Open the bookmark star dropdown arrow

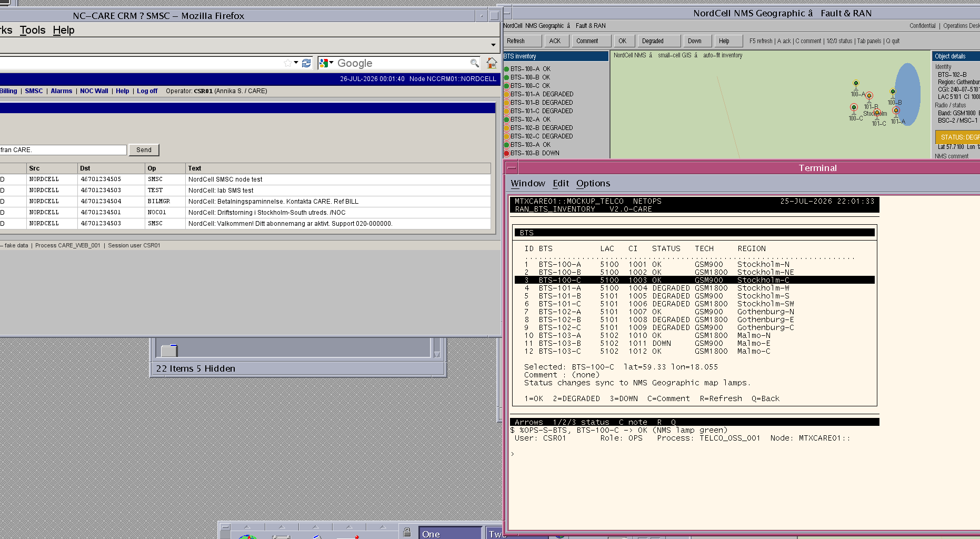296,63
